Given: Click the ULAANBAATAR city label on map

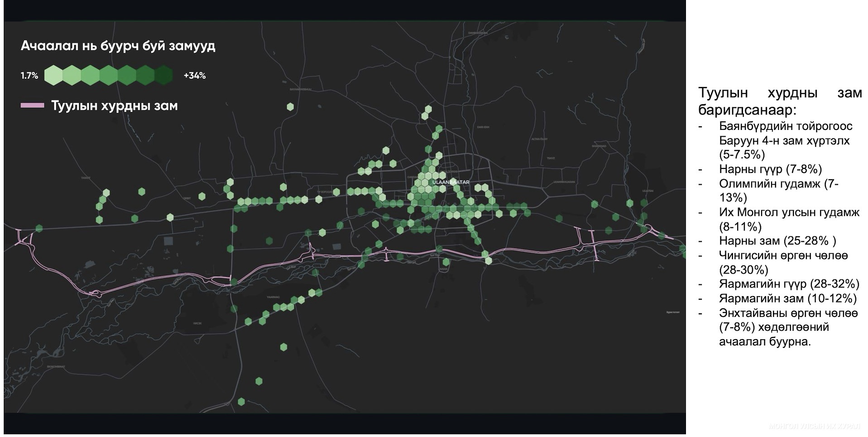Looking at the screenshot, I should click(451, 182).
